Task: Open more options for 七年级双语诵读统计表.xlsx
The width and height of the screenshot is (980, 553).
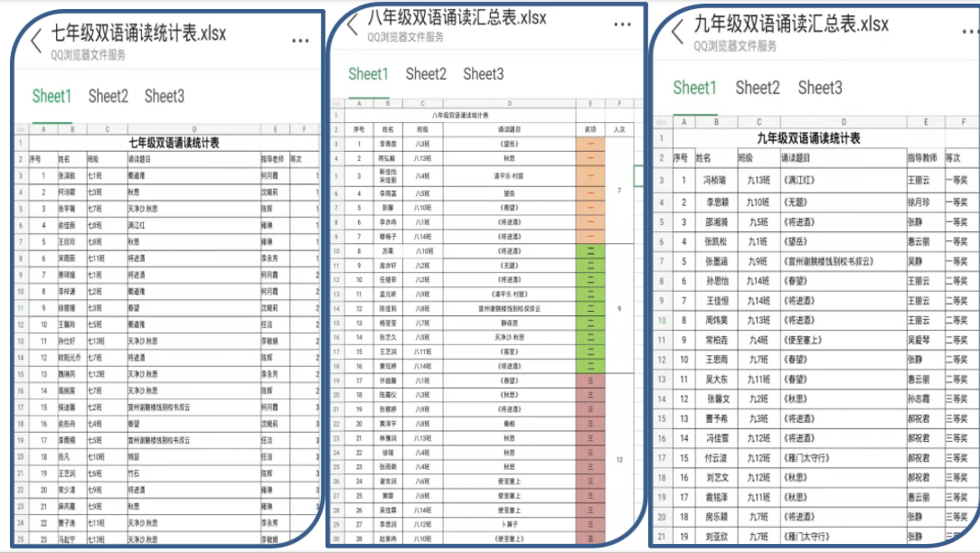Action: point(300,42)
